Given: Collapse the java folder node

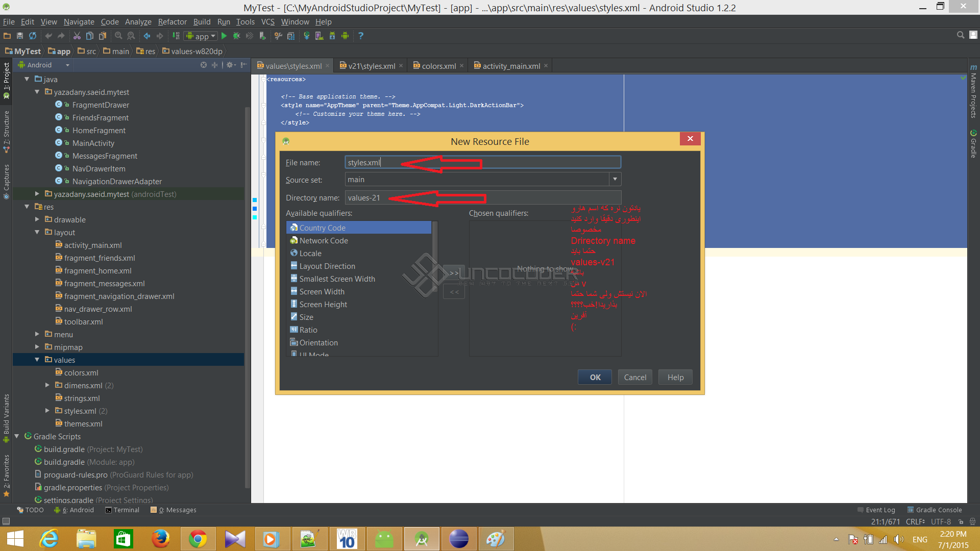Looking at the screenshot, I should pos(27,79).
